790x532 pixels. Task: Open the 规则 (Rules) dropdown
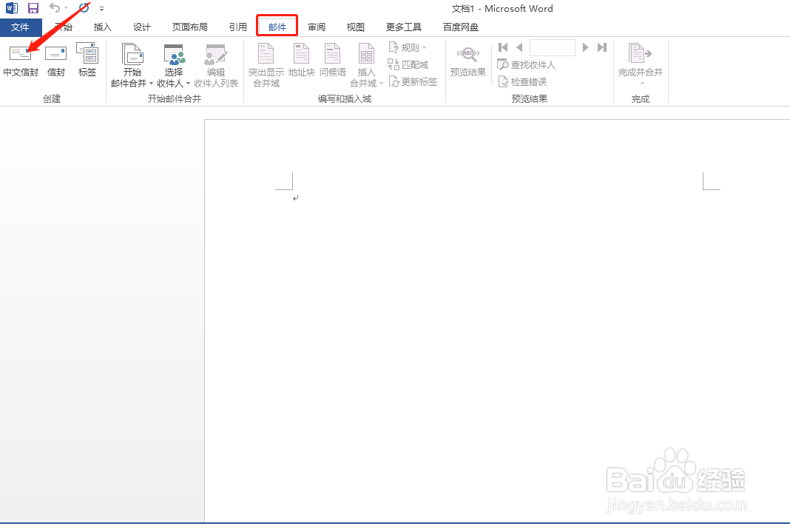pyautogui.click(x=407, y=47)
